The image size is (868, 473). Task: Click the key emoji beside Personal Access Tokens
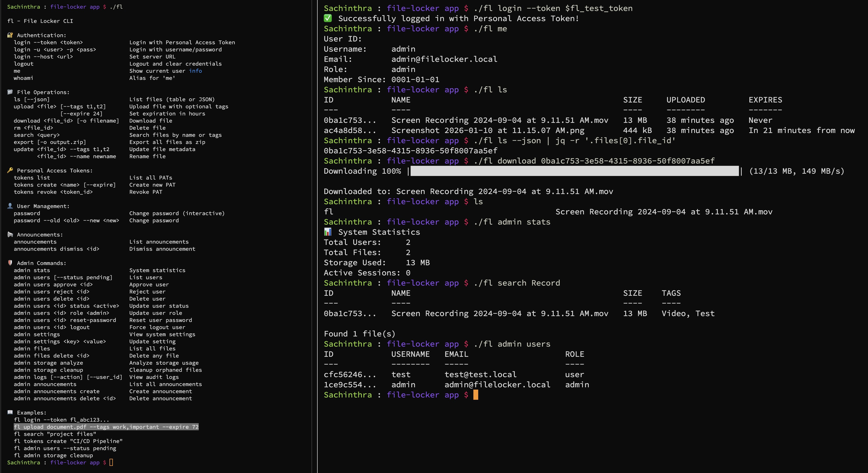10,170
